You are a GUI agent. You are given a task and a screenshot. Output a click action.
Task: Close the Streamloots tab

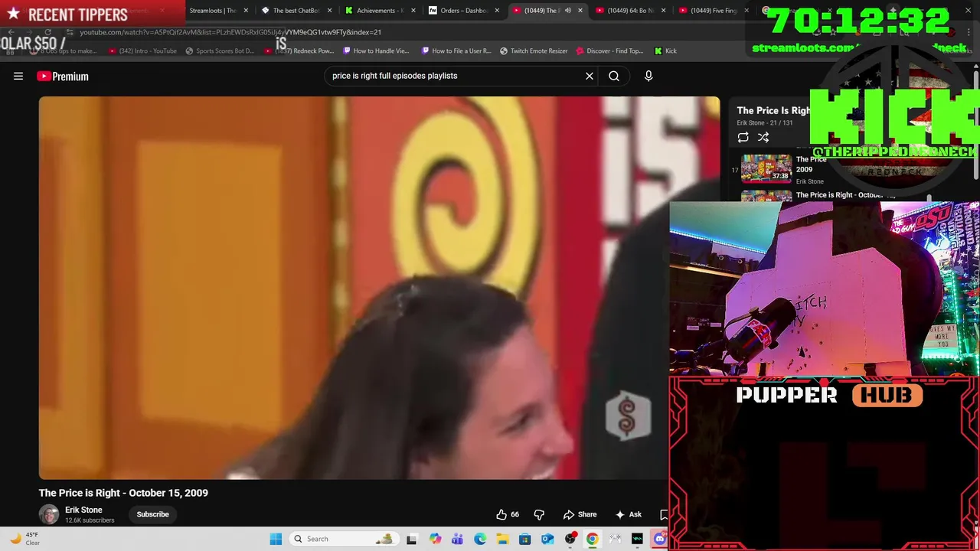(x=246, y=11)
